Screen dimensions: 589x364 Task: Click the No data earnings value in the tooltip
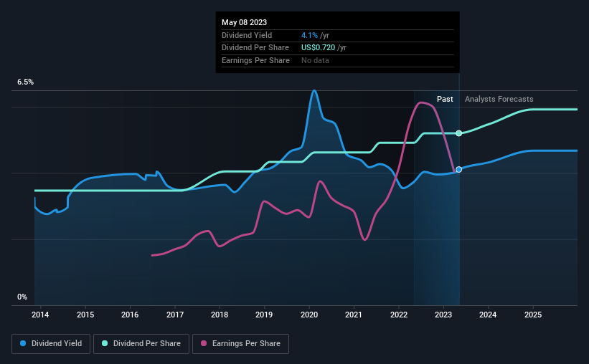click(x=315, y=60)
